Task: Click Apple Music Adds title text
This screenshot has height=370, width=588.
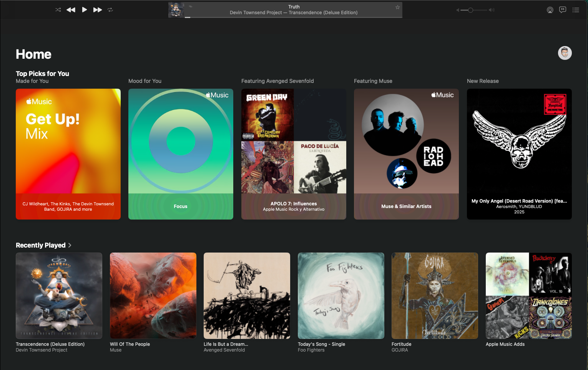Action: (x=505, y=344)
